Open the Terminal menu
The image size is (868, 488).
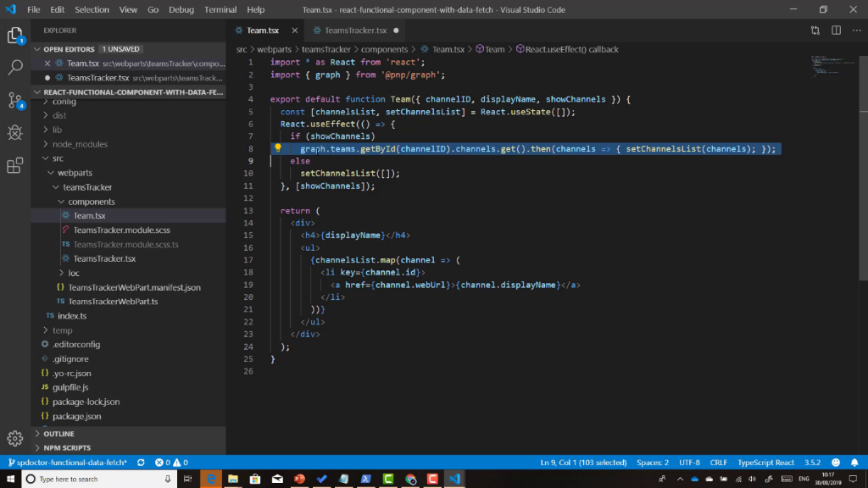[220, 9]
